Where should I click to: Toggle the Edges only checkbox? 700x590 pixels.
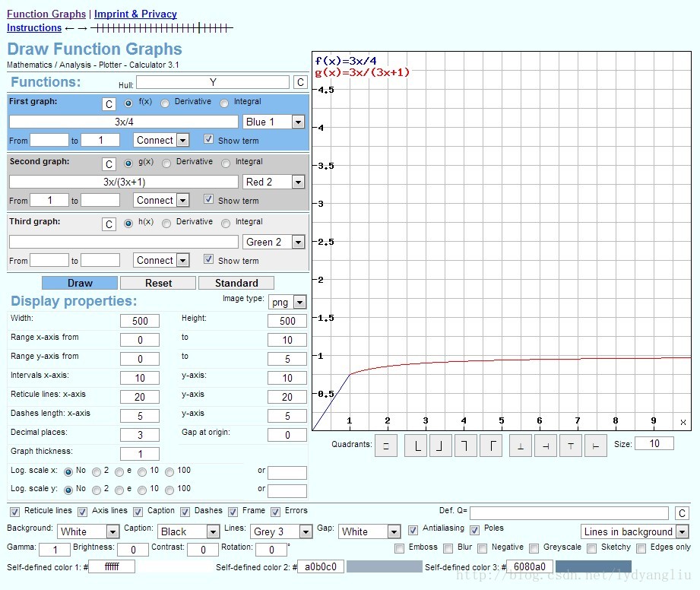click(x=641, y=548)
